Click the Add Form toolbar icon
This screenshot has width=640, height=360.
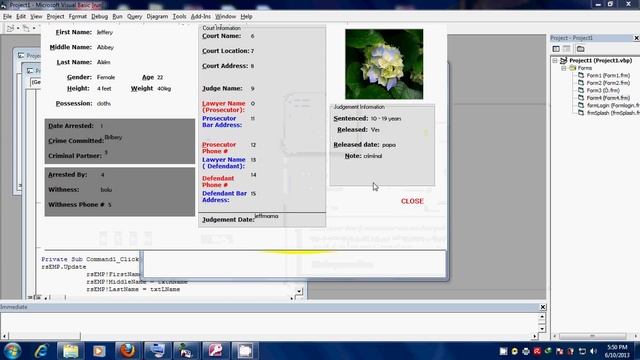(26, 28)
